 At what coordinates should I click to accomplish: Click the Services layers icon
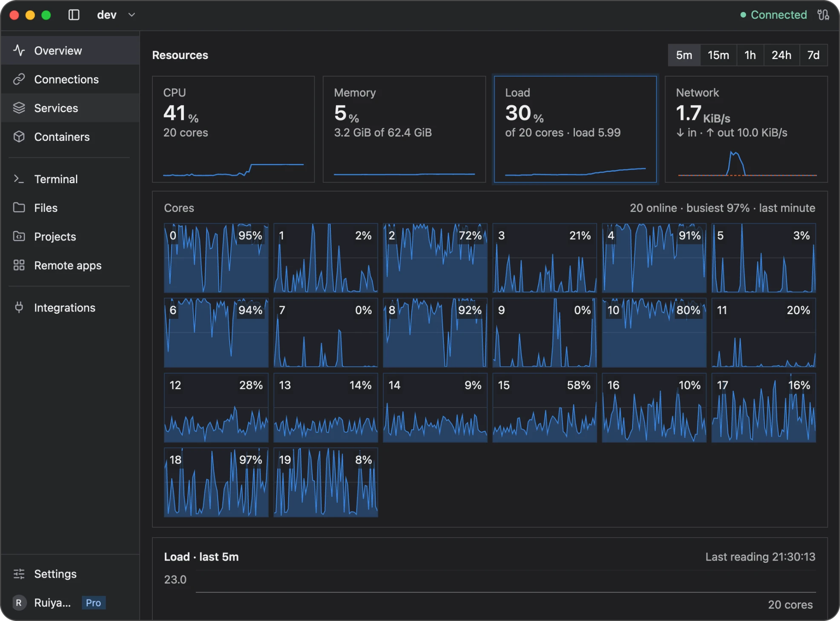(19, 108)
